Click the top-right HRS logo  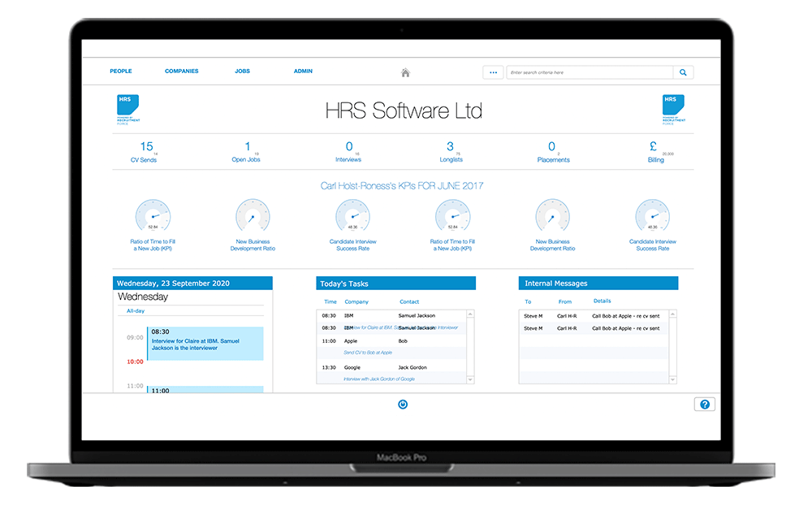click(x=673, y=110)
